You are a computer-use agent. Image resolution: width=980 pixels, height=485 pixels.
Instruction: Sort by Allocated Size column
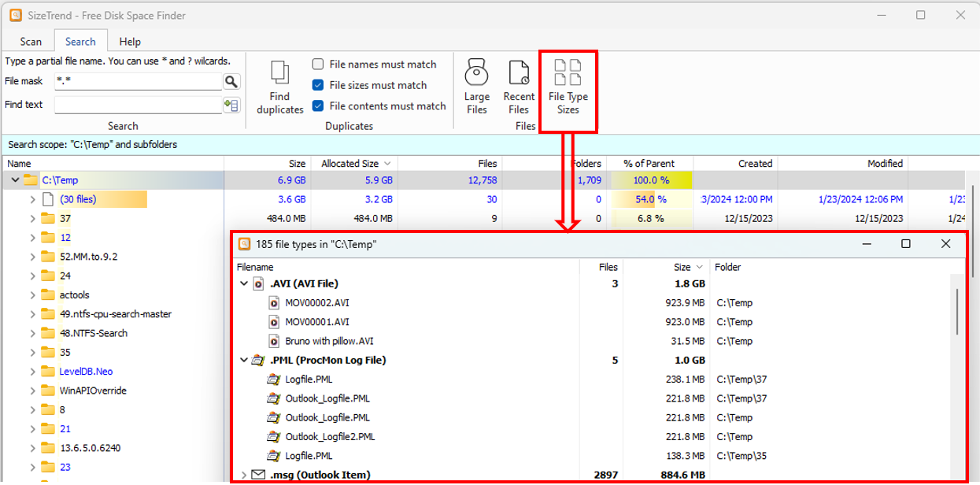(355, 164)
